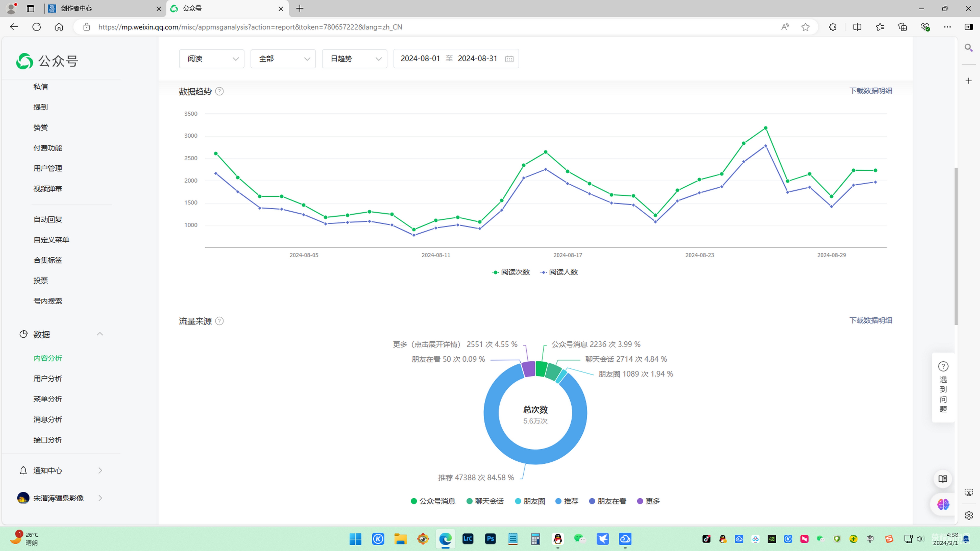The height and width of the screenshot is (551, 980).
Task: Open the 阅读 metric dropdown
Action: pos(211,59)
